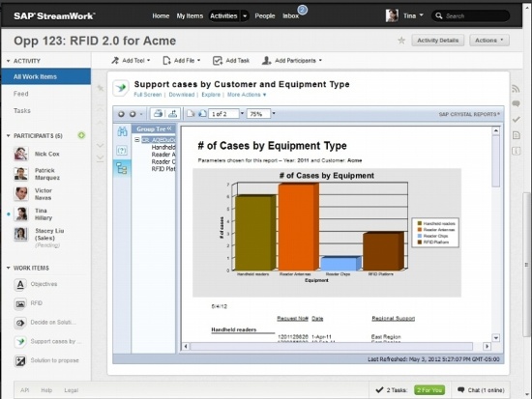Open the Add Tool dropdown
532x399 pixels.
[131, 61]
